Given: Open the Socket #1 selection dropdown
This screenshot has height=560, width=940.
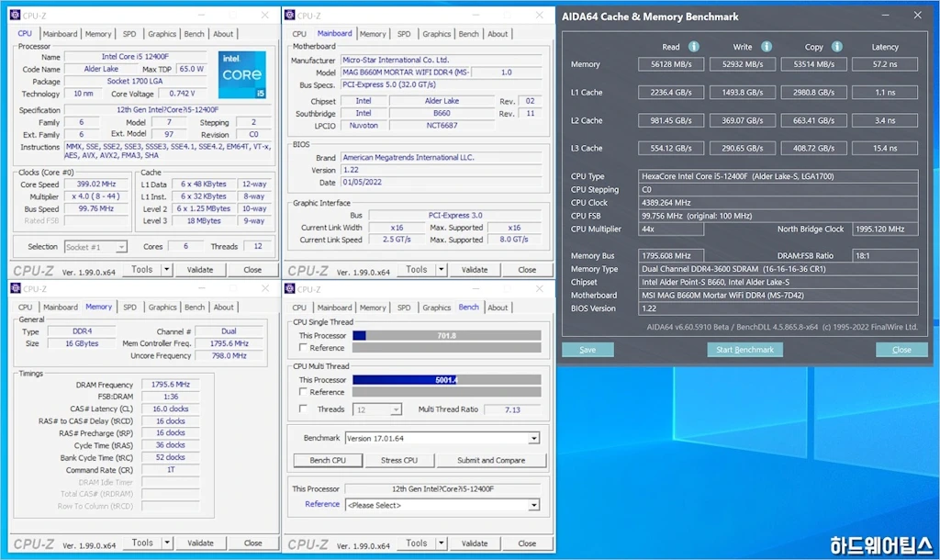Looking at the screenshot, I should click(x=121, y=247).
